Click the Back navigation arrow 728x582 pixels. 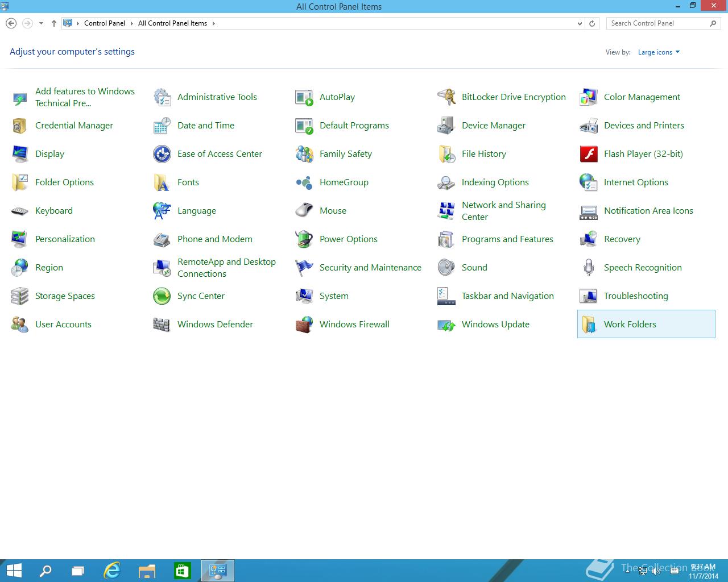pyautogui.click(x=11, y=23)
